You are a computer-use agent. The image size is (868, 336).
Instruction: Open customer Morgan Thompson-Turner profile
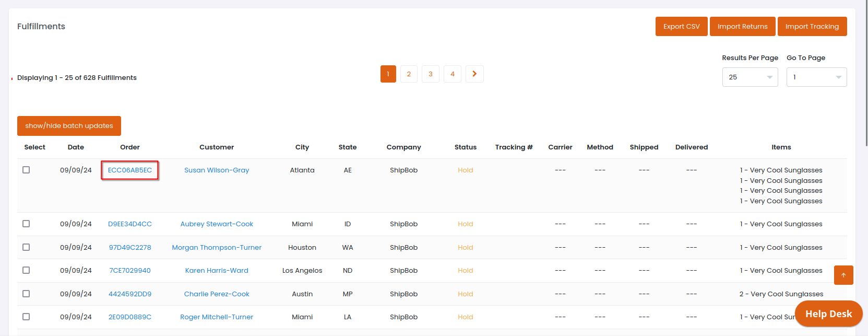[x=217, y=248]
